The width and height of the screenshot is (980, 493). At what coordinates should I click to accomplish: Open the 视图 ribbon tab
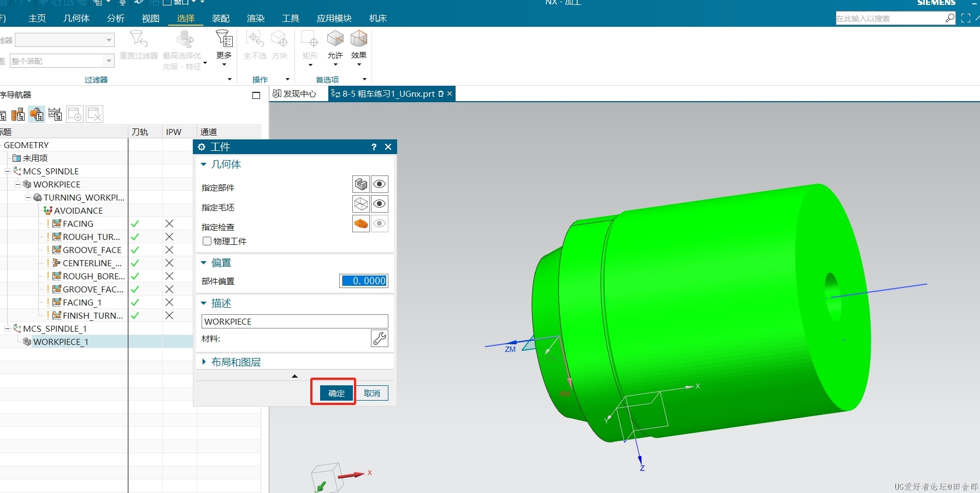pyautogui.click(x=151, y=19)
